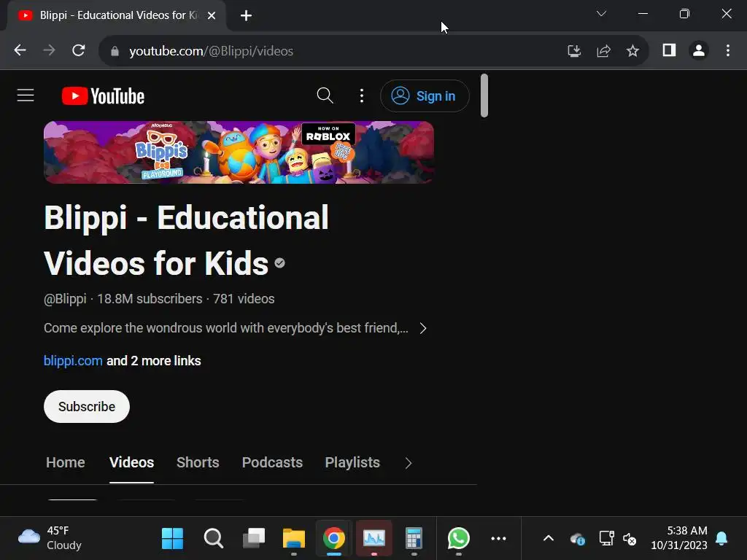The width and height of the screenshot is (747, 560).
Task: Click the '781 videos' text
Action: [244, 298]
